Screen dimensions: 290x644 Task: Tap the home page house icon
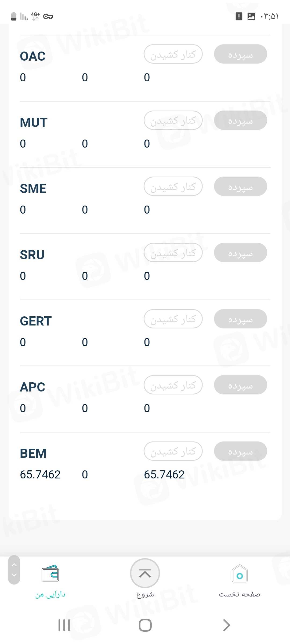click(x=240, y=574)
